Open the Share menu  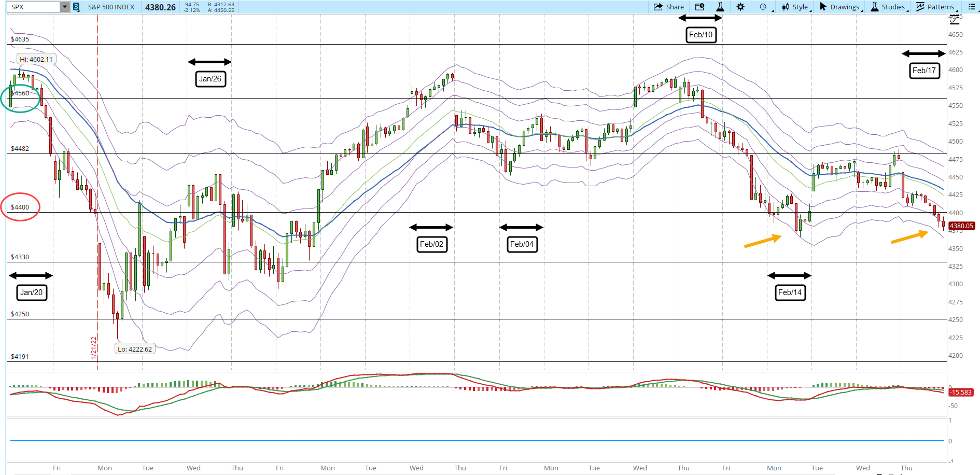668,7
